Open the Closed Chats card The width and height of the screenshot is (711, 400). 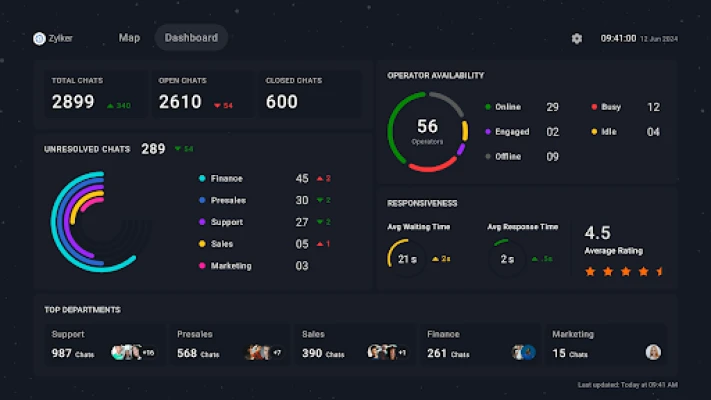tap(310, 94)
